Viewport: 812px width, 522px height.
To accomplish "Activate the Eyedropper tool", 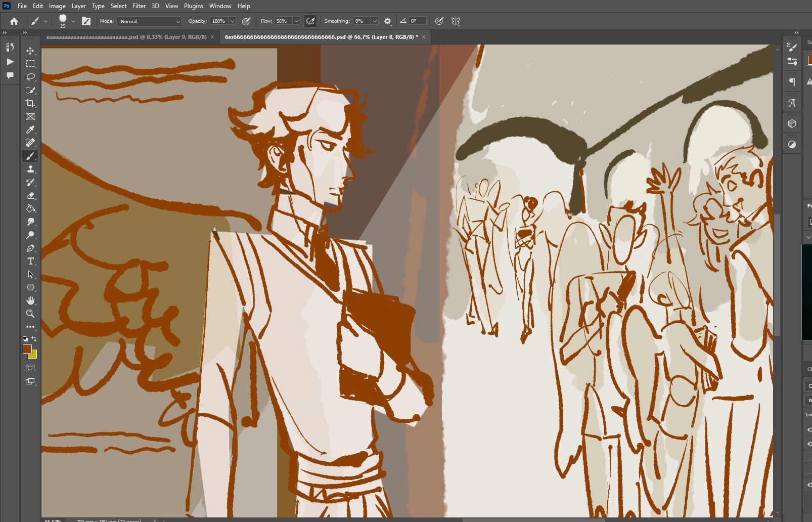I will 30,130.
